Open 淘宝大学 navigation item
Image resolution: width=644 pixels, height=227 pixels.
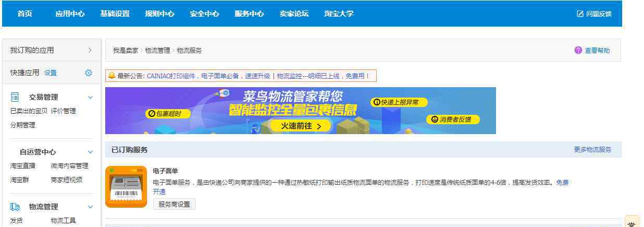339,14
